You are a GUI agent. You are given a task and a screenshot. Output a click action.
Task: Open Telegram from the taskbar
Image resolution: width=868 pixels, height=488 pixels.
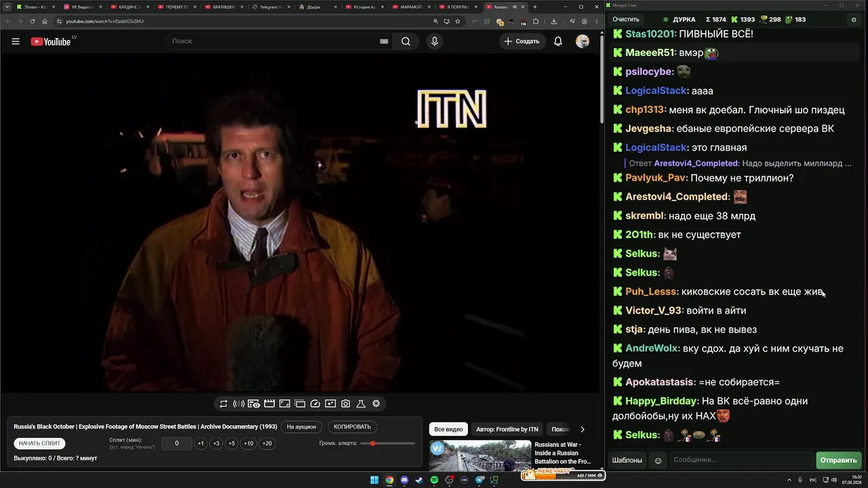(x=479, y=480)
